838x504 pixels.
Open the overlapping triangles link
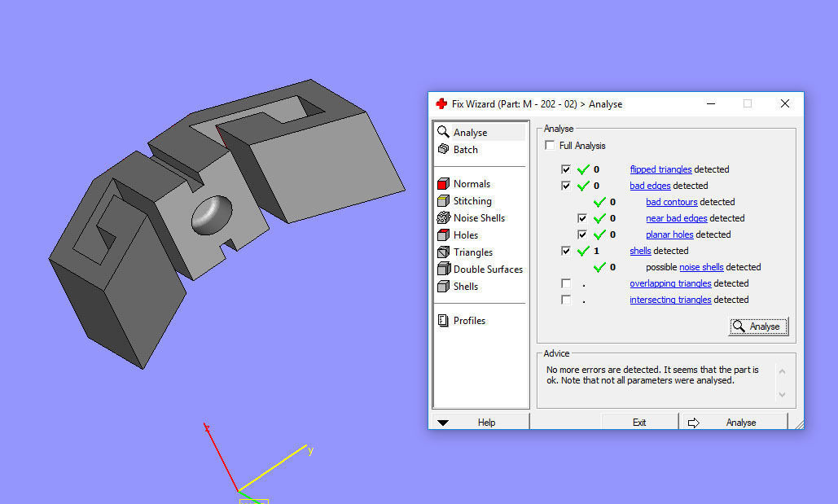click(x=670, y=283)
